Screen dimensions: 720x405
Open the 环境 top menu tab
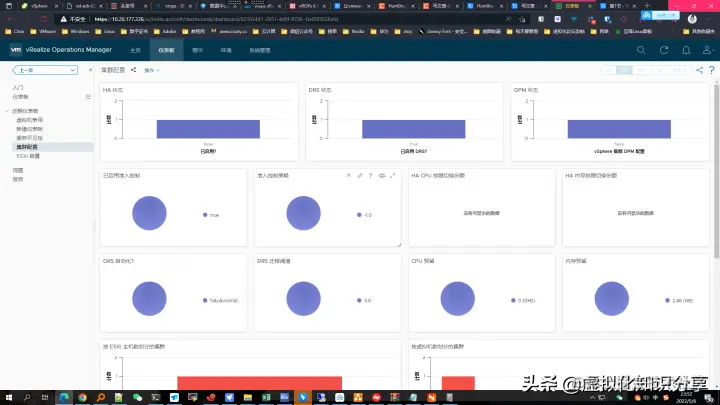coord(226,50)
